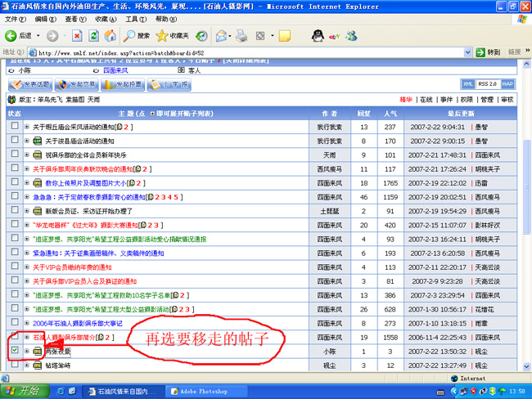This screenshot has height=399, width=532.
Task: Expand post list of 关于浚县庙会活动的通知
Action: [x=27, y=141]
